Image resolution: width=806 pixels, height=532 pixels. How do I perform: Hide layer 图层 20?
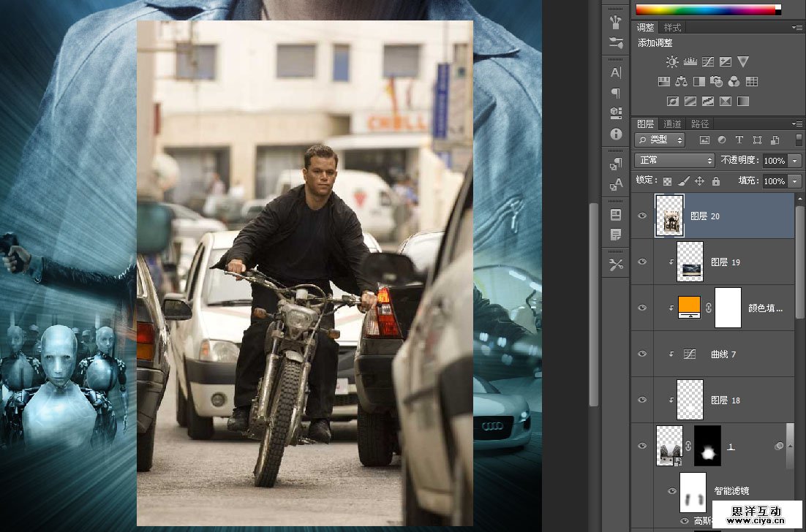pos(642,216)
